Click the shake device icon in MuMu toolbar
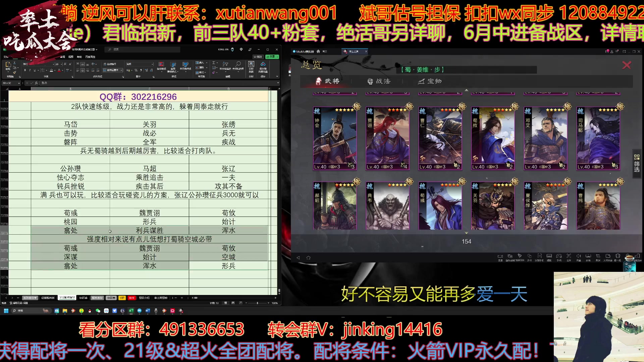Screen dimensions: 644x362 click(618, 256)
